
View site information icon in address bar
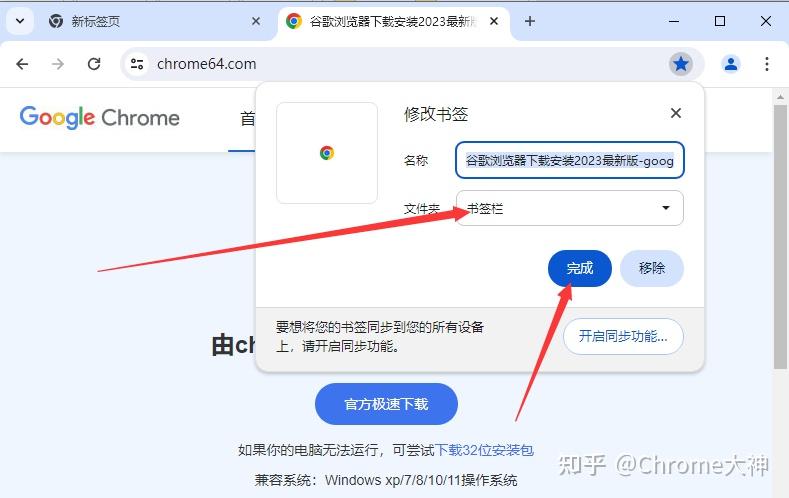click(137, 64)
